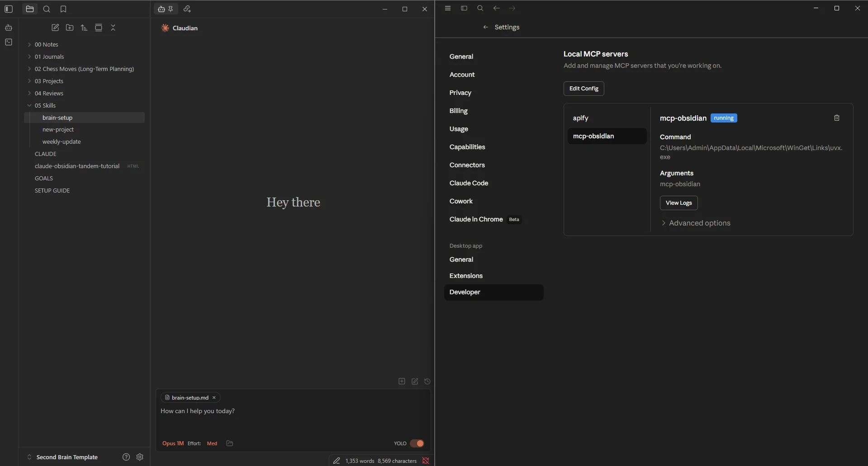Open Obsidian settings gear

tap(140, 457)
